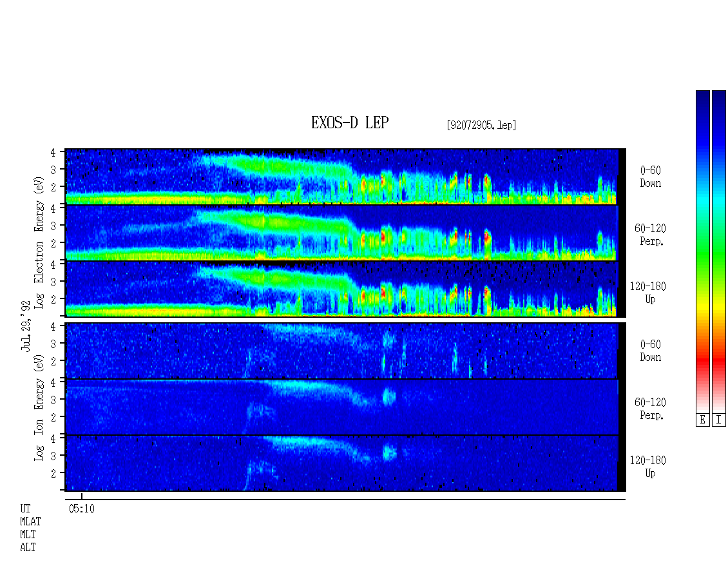This screenshot has height=564, width=728.
Task: Click the UT row label
Action: click(25, 509)
